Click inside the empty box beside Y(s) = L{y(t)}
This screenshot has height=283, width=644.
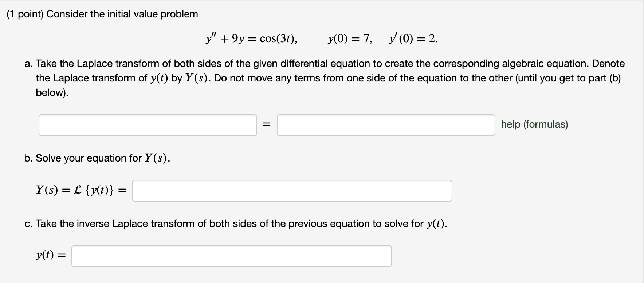291,190
